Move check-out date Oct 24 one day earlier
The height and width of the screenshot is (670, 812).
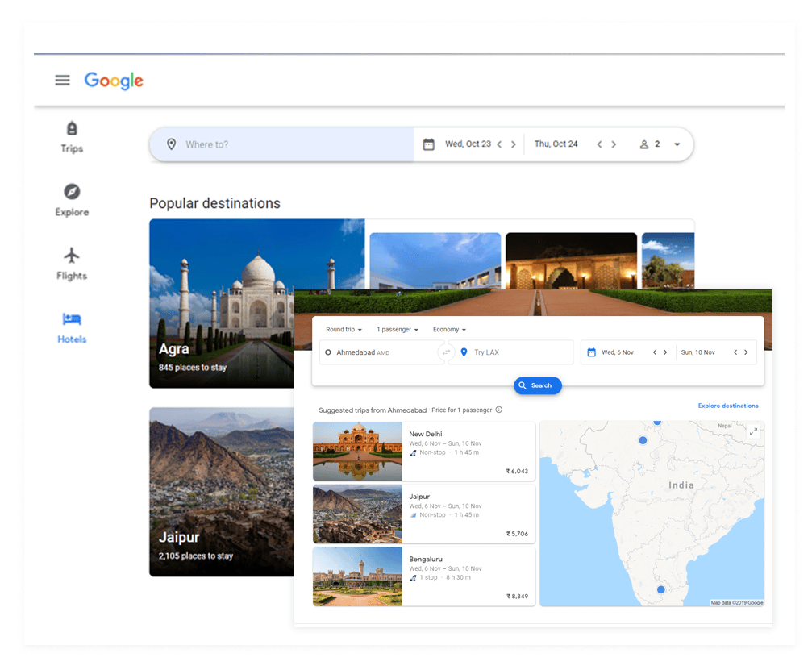pos(599,144)
